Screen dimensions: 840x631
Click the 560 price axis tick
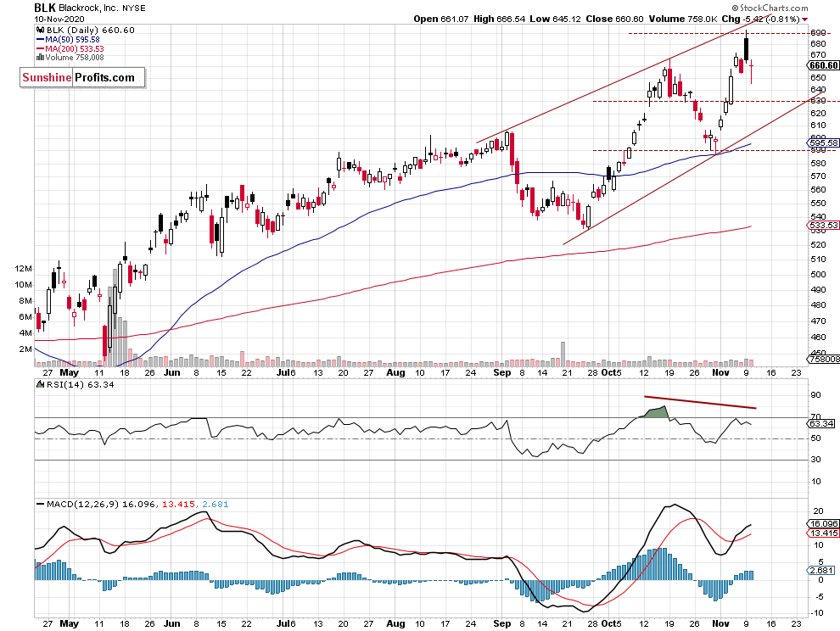(x=818, y=190)
